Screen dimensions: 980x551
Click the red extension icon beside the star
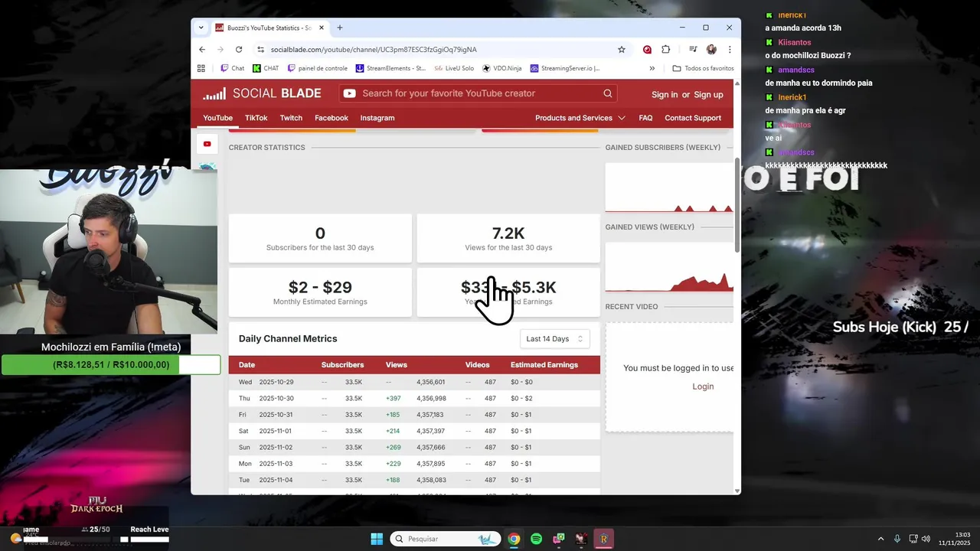coord(647,49)
